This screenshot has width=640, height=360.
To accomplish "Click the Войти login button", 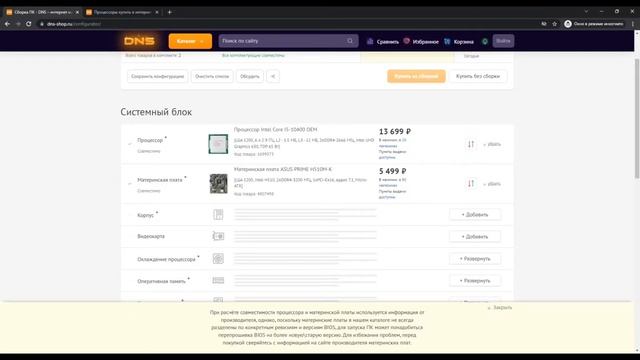I will pyautogui.click(x=503, y=41).
